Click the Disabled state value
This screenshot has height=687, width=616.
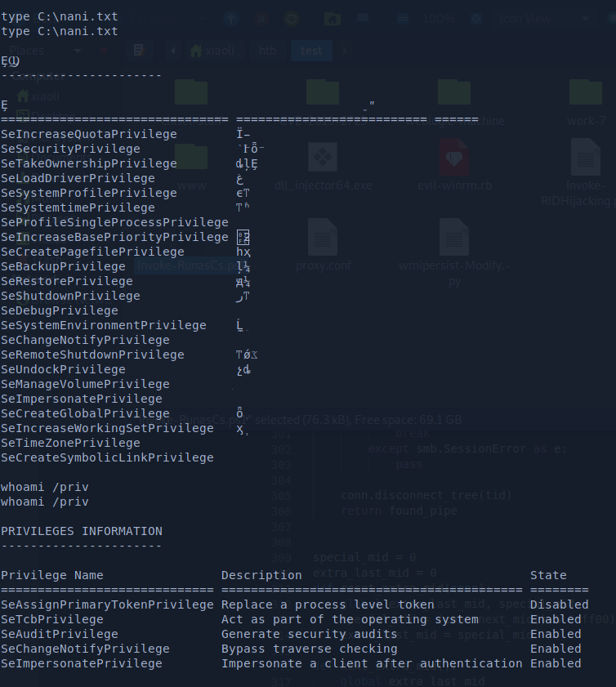point(560,604)
